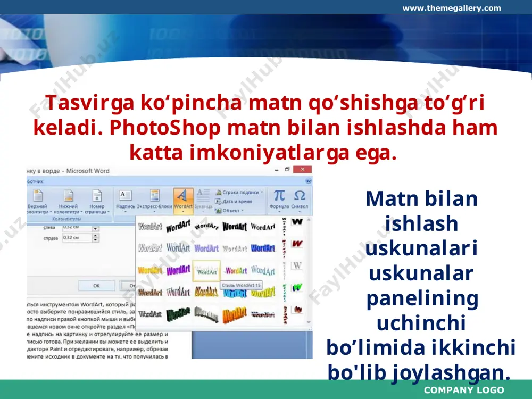532x399 pixels.
Task: Increase the справа 0,32 см value
Action: tap(95, 236)
